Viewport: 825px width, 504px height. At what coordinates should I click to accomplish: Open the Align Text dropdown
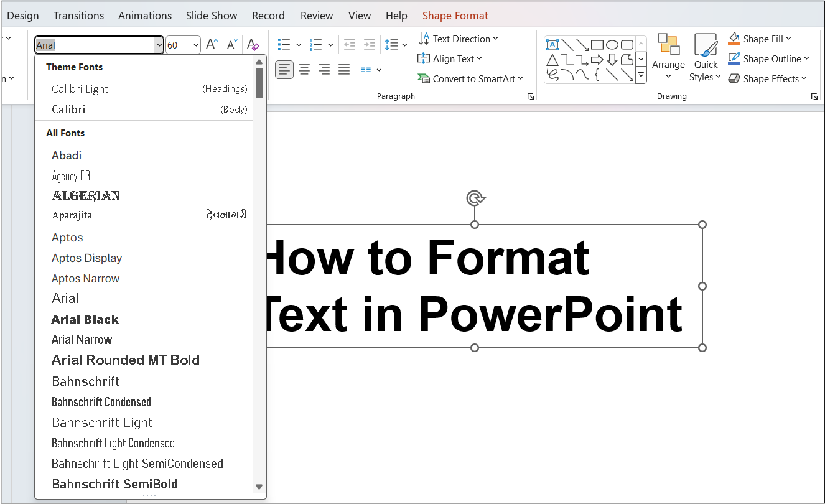pos(450,58)
